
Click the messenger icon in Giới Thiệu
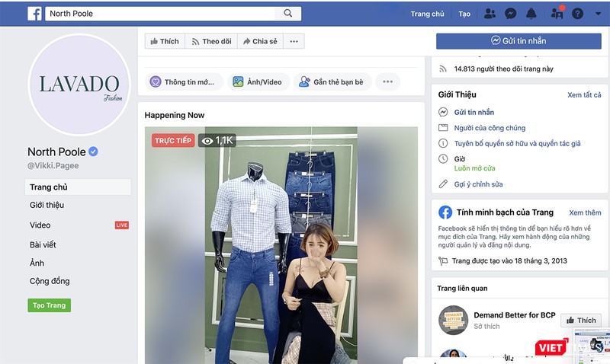(x=443, y=112)
